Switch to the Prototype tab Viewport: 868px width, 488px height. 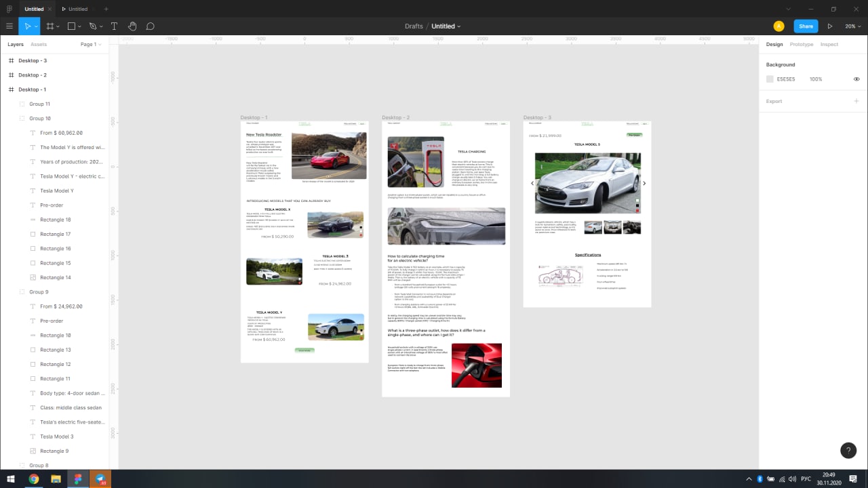pyautogui.click(x=802, y=45)
